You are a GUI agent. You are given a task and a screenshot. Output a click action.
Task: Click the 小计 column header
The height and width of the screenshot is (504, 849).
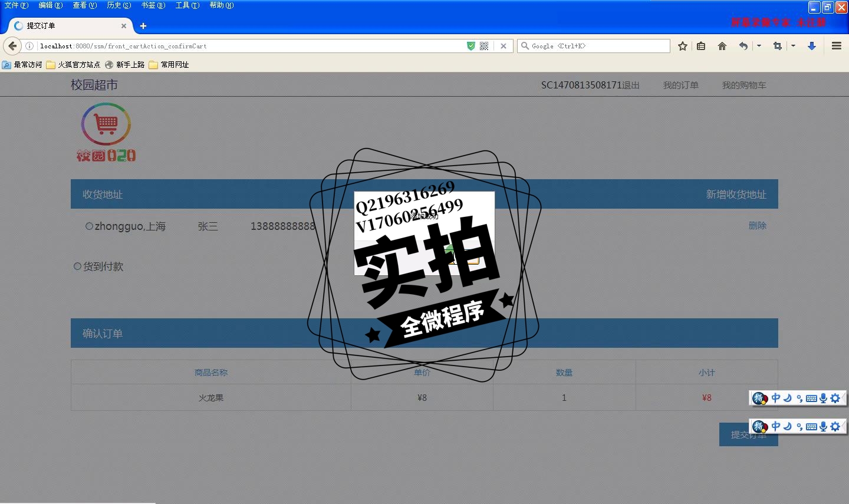[x=707, y=373]
